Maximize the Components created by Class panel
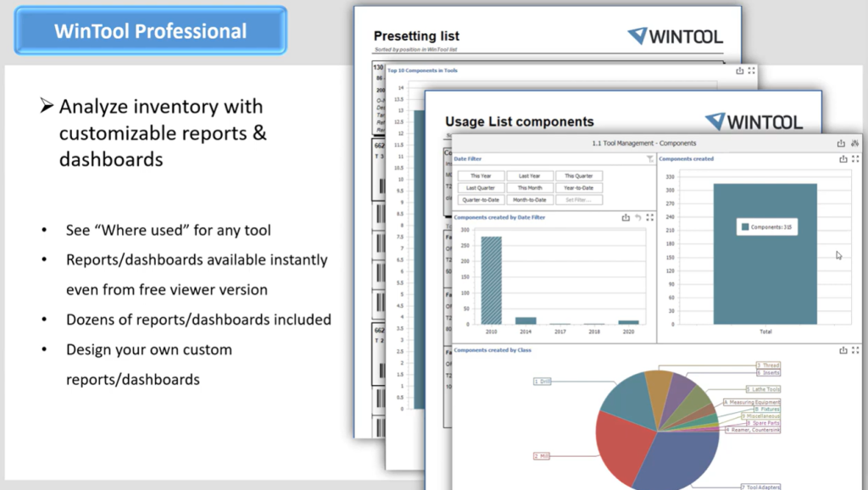 855,350
